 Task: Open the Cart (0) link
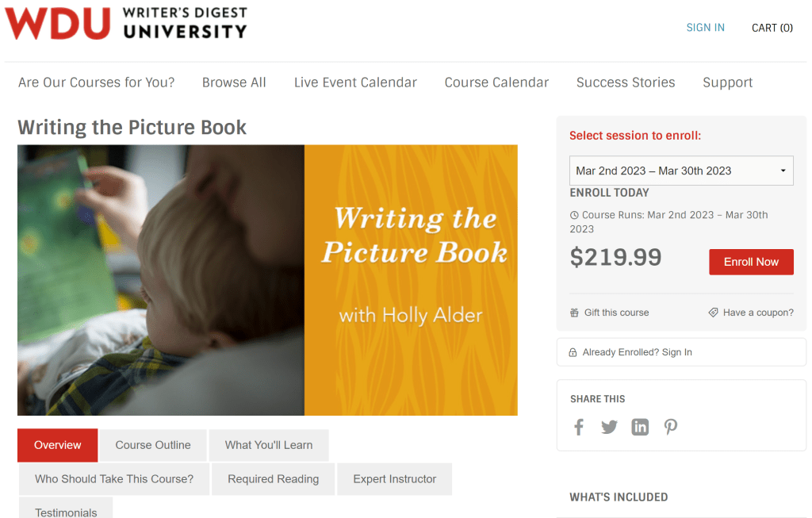tap(772, 28)
